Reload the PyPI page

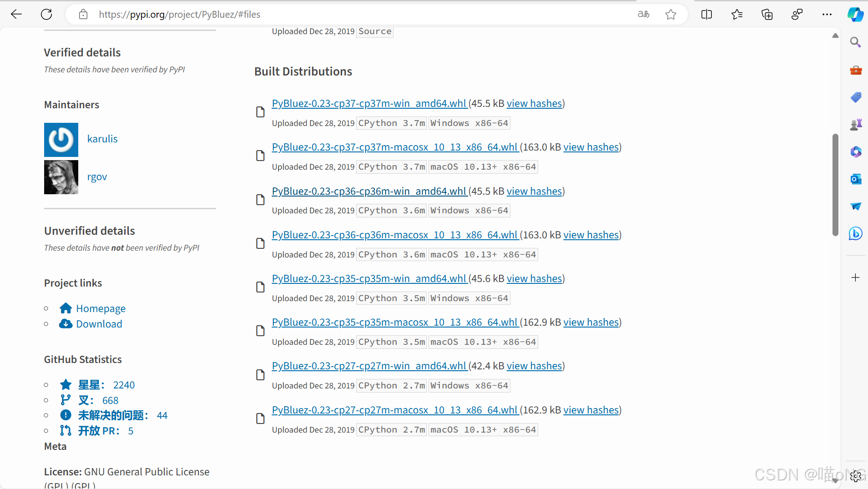pos(46,14)
